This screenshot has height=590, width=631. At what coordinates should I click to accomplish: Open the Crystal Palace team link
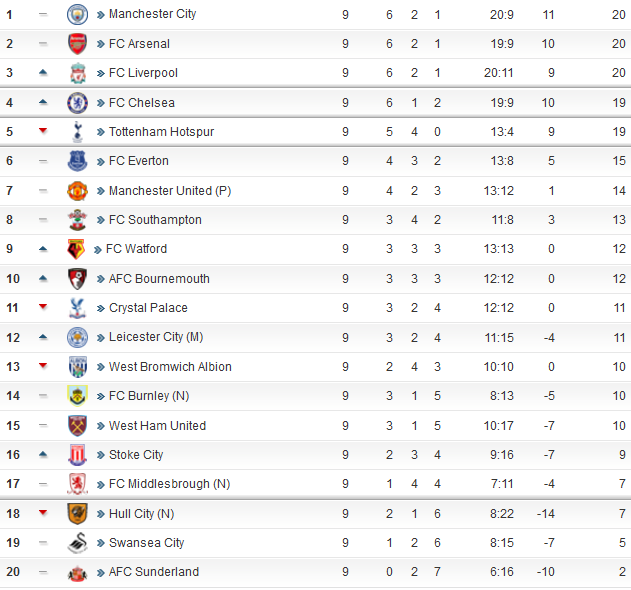[148, 308]
